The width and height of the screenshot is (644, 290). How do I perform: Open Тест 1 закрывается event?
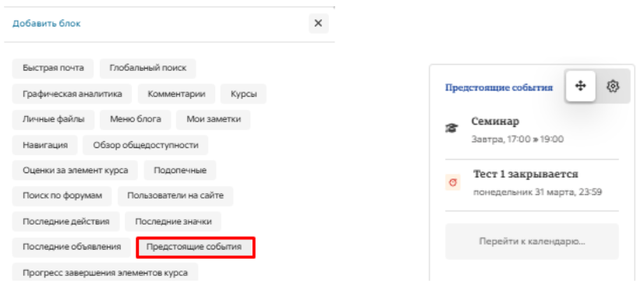(x=525, y=174)
